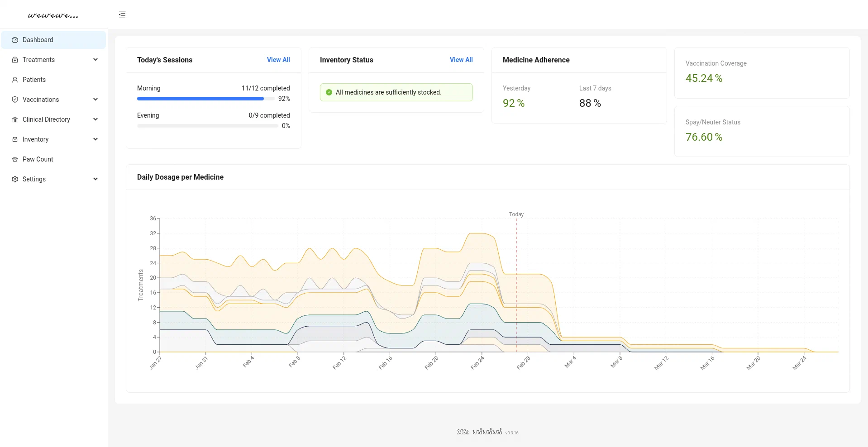Click the Paw Count paw icon

click(15, 159)
